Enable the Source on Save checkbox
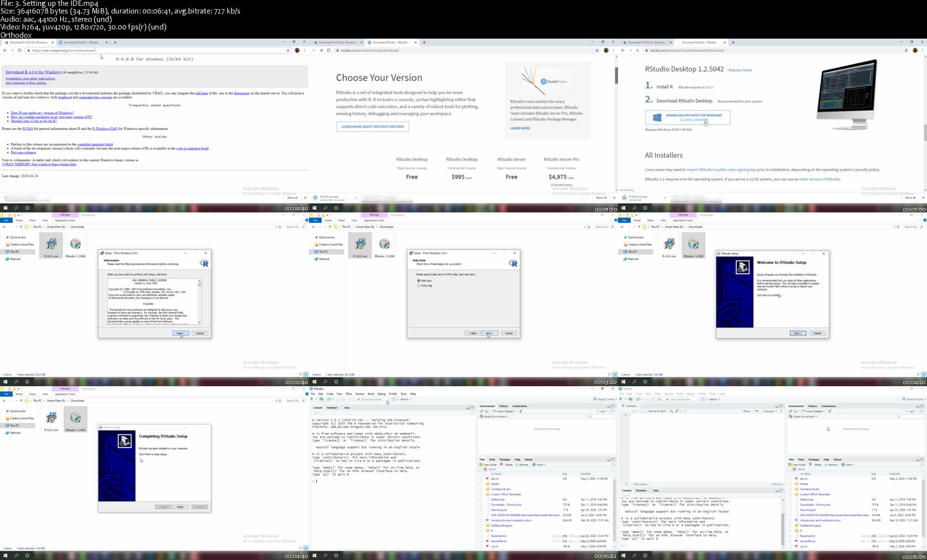The height and width of the screenshot is (560, 927). pos(646,411)
